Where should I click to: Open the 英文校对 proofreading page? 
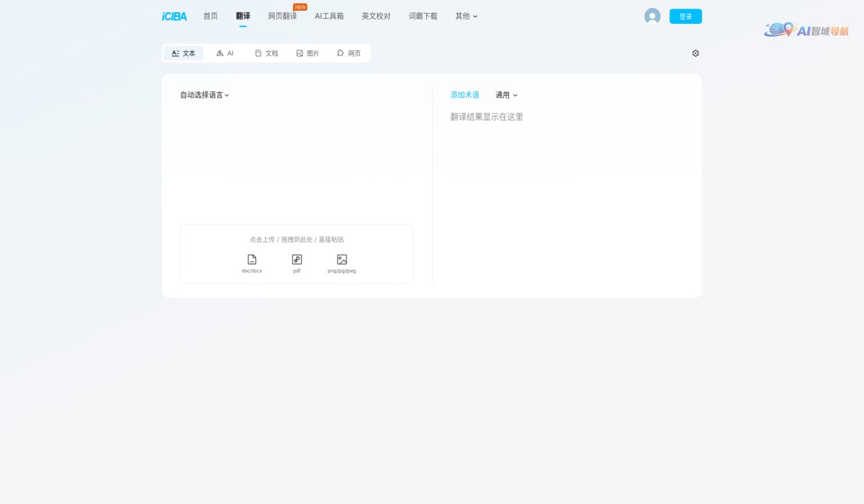(x=376, y=16)
